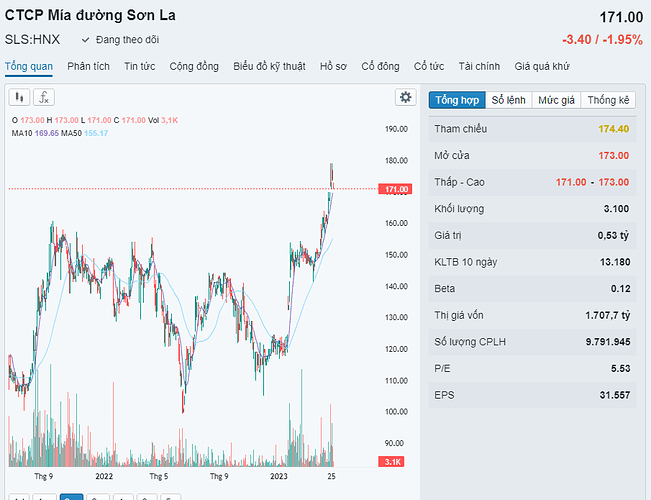
Task: Open the Tin tức tab
Action: (x=139, y=66)
